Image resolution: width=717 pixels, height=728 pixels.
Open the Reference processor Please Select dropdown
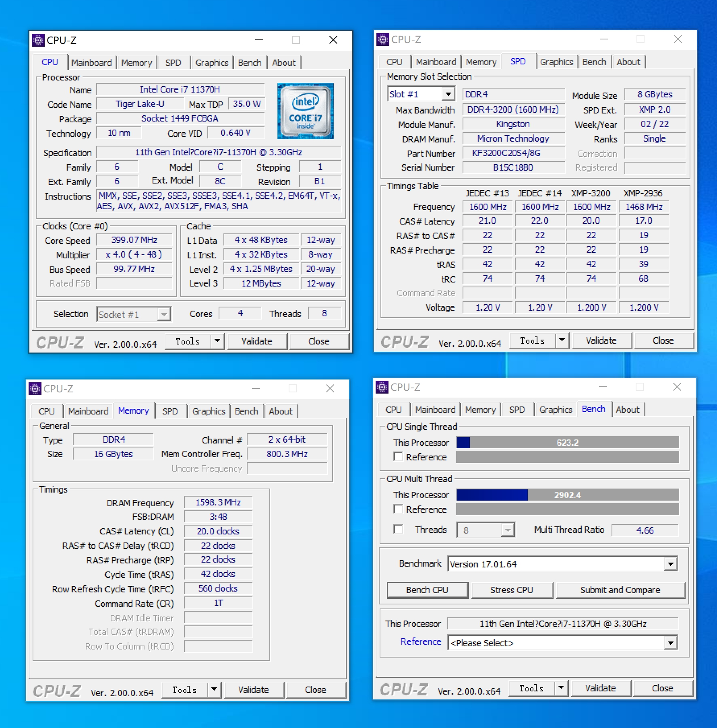[x=670, y=643]
